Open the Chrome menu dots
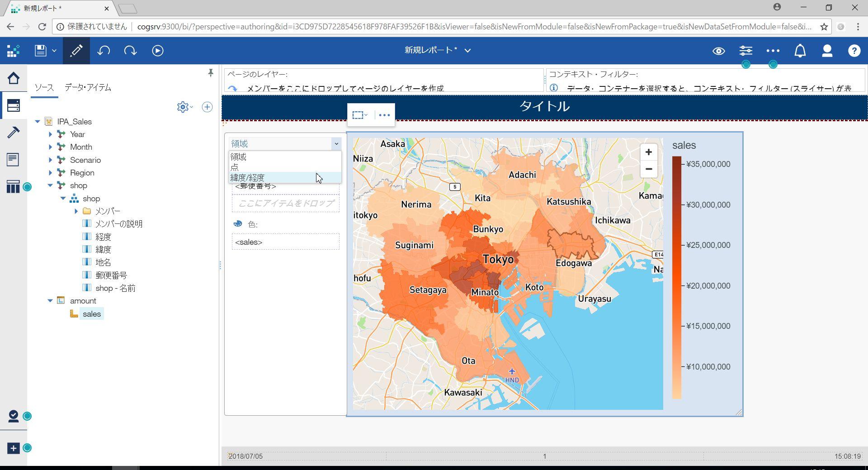 (x=858, y=27)
